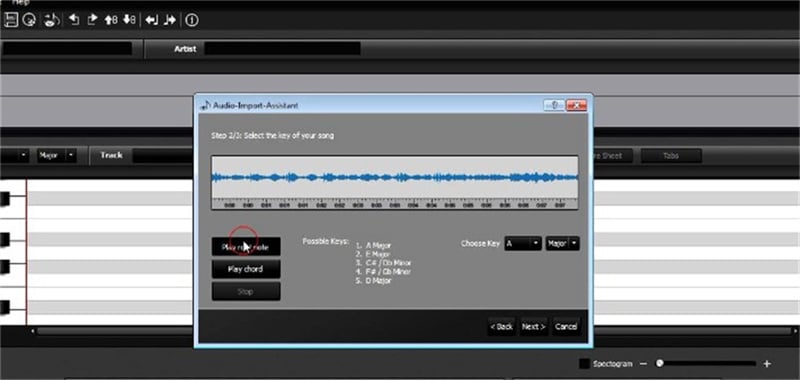Click the zoom slider handle
Image resolution: width=800 pixels, height=380 pixels.
coord(660,363)
